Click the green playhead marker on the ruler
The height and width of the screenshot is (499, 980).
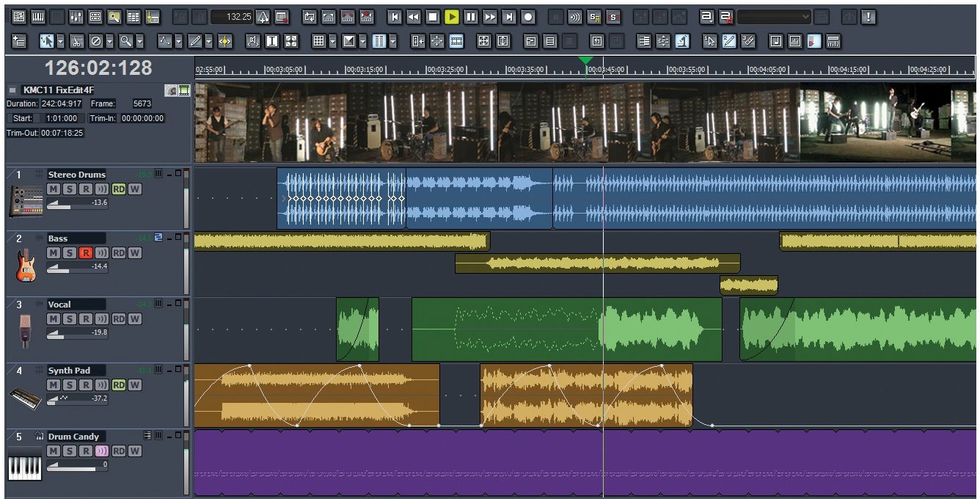click(x=585, y=61)
